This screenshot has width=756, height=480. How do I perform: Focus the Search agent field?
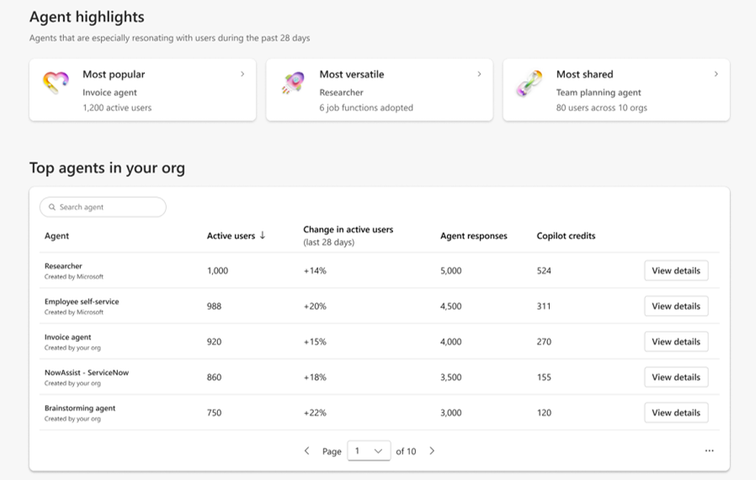[x=108, y=207]
